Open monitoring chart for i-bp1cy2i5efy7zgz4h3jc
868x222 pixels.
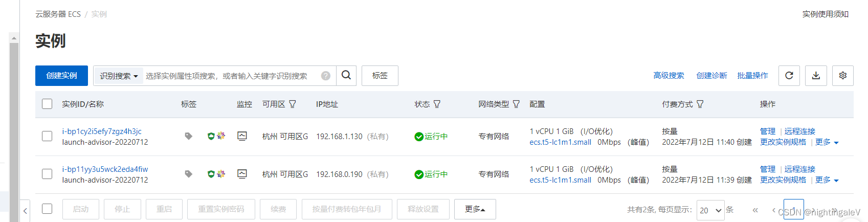point(242,136)
